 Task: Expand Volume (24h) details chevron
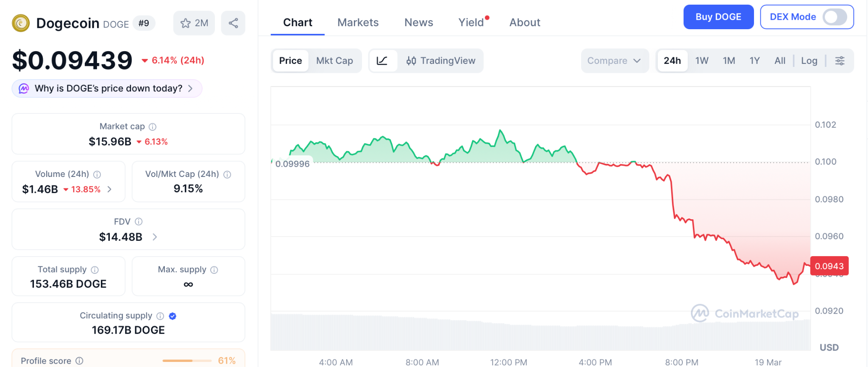(110, 189)
